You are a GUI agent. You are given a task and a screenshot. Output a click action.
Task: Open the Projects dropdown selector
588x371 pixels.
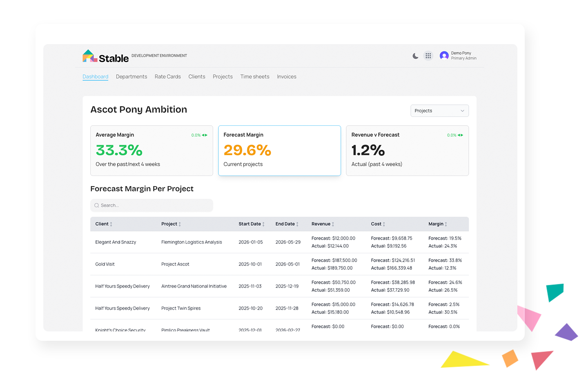[x=439, y=111]
